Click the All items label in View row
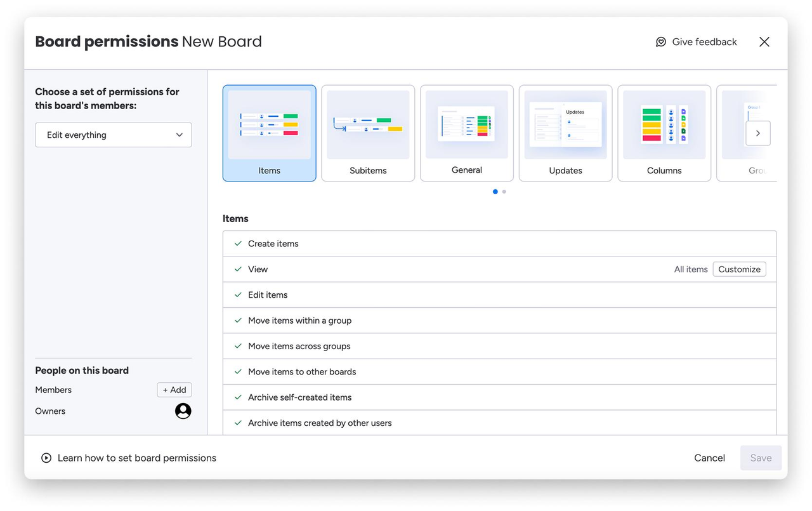812x511 pixels. click(691, 269)
